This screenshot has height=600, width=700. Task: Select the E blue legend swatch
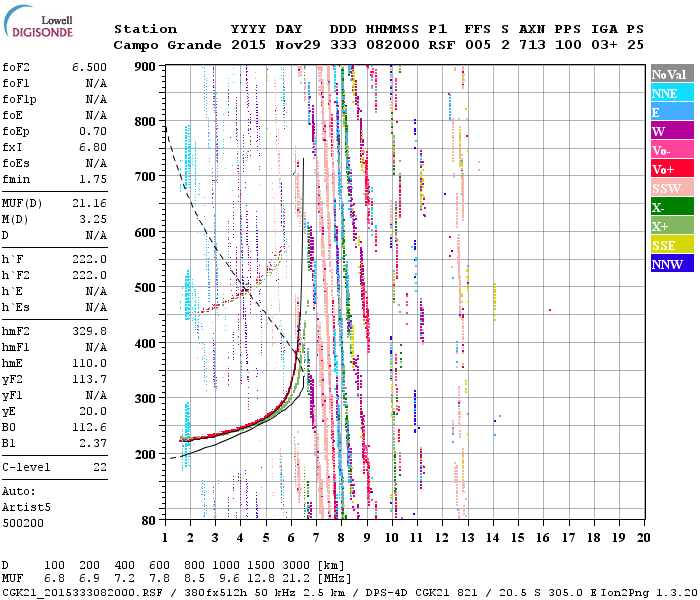(672, 112)
